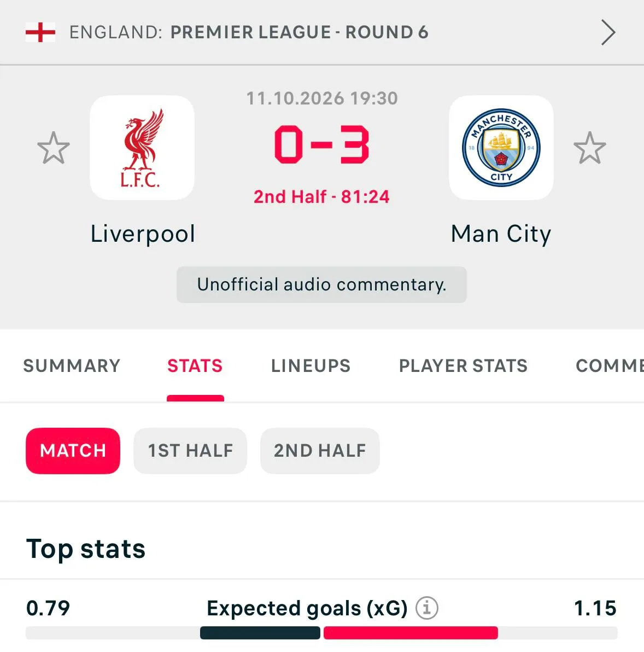This screenshot has height=652, width=644.
Task: Filter stats by 1st Half
Action: point(190,451)
